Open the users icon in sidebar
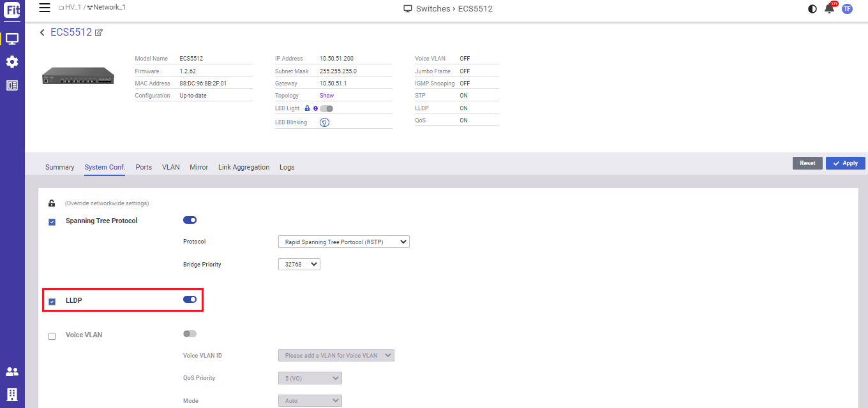Screen dimensions: 868x408 12,372
